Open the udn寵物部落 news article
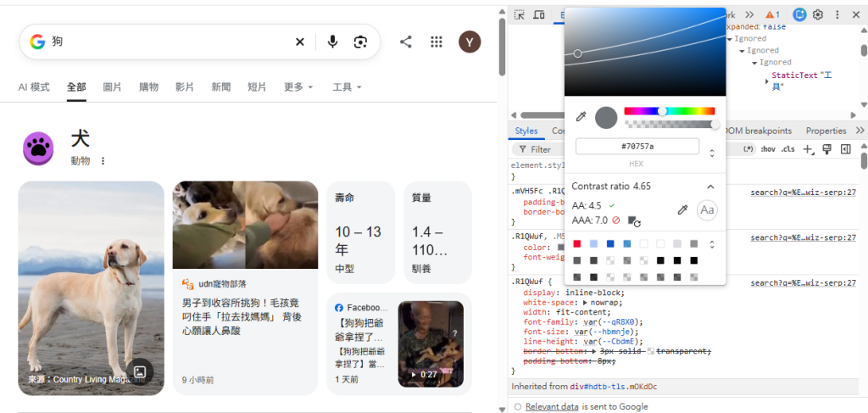 point(245,288)
